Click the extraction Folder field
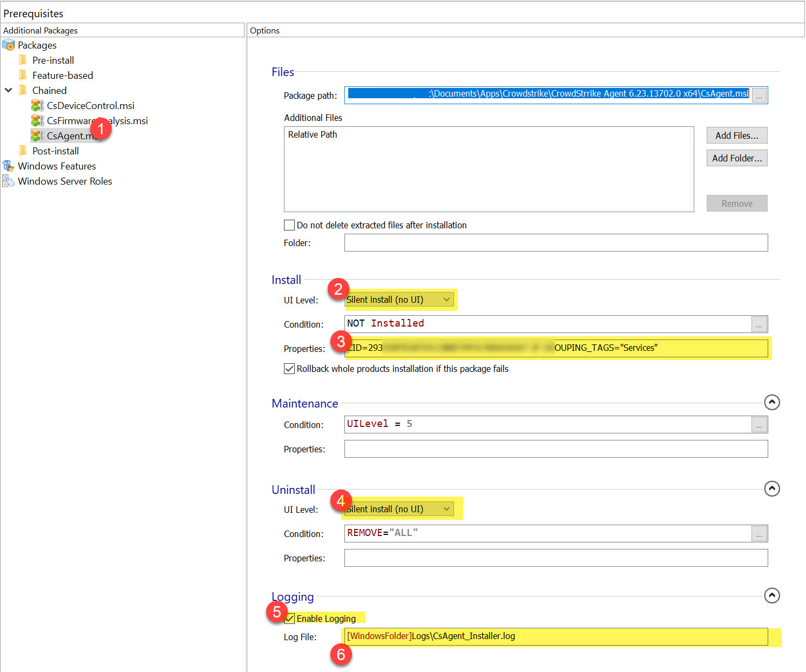The height and width of the screenshot is (672, 806). pyautogui.click(x=556, y=243)
